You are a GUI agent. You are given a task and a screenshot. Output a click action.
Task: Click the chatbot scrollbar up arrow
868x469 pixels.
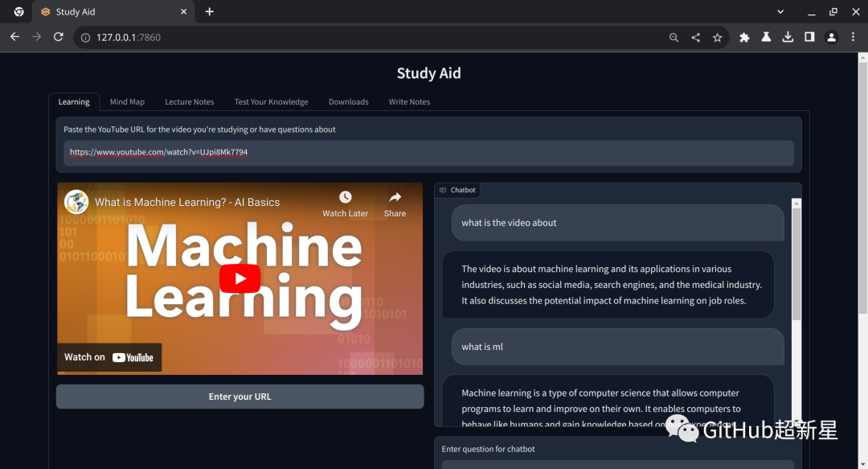796,204
